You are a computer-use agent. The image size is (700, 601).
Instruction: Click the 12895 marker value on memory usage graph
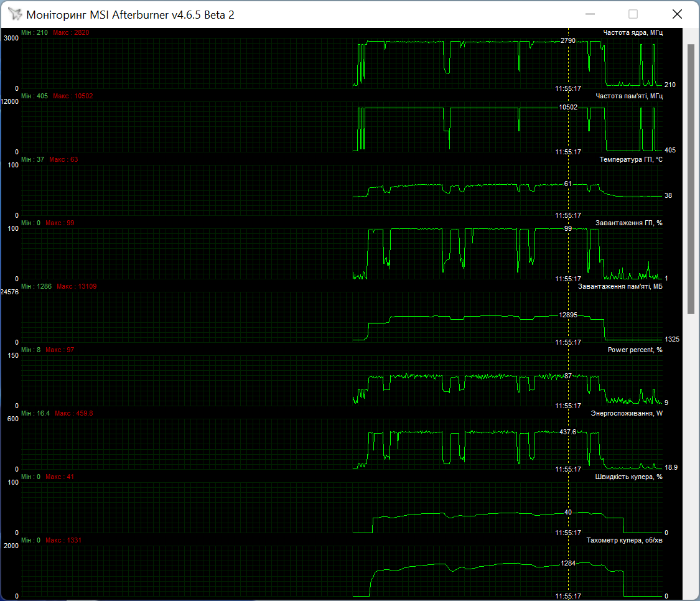568,315
